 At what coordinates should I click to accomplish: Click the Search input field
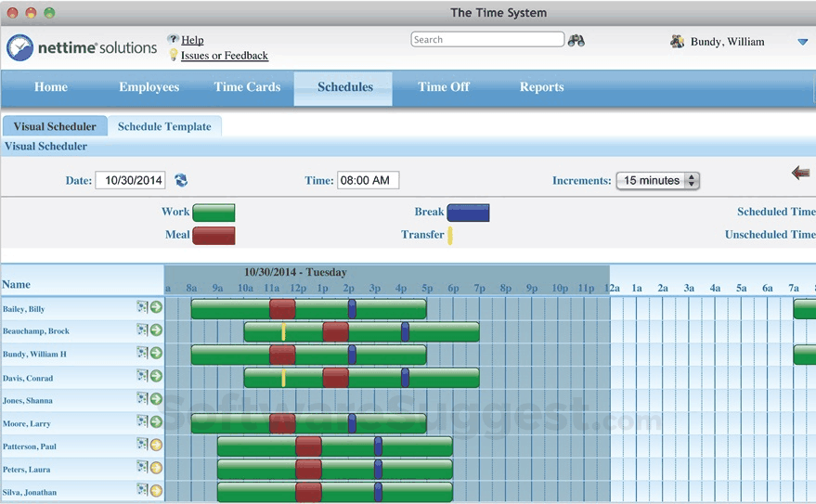coord(487,40)
